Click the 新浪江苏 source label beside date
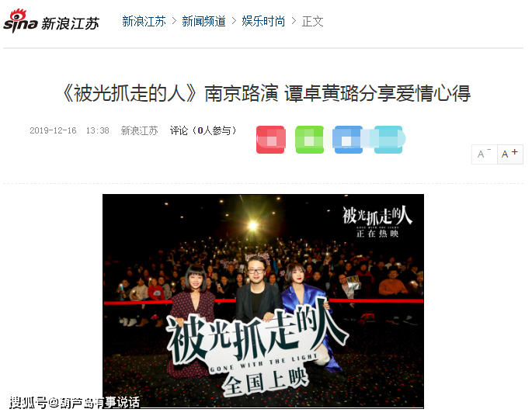This screenshot has width=532, height=416. point(140,130)
